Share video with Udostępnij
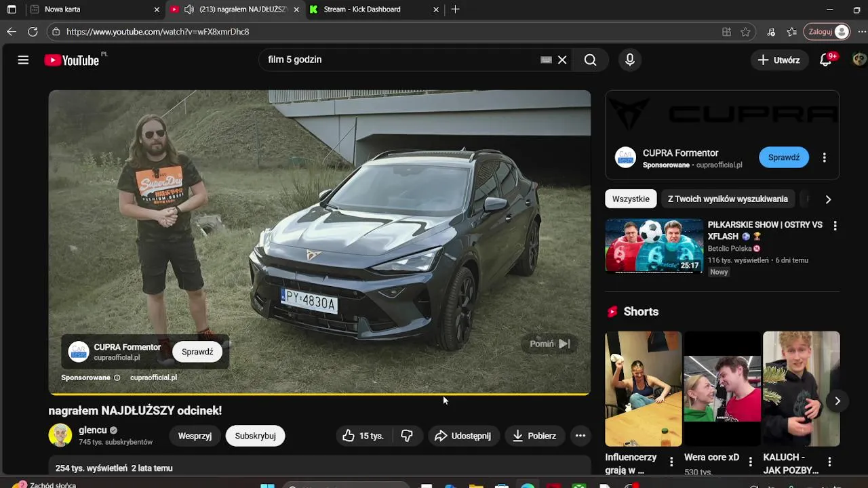The height and width of the screenshot is (488, 868). pos(463,436)
